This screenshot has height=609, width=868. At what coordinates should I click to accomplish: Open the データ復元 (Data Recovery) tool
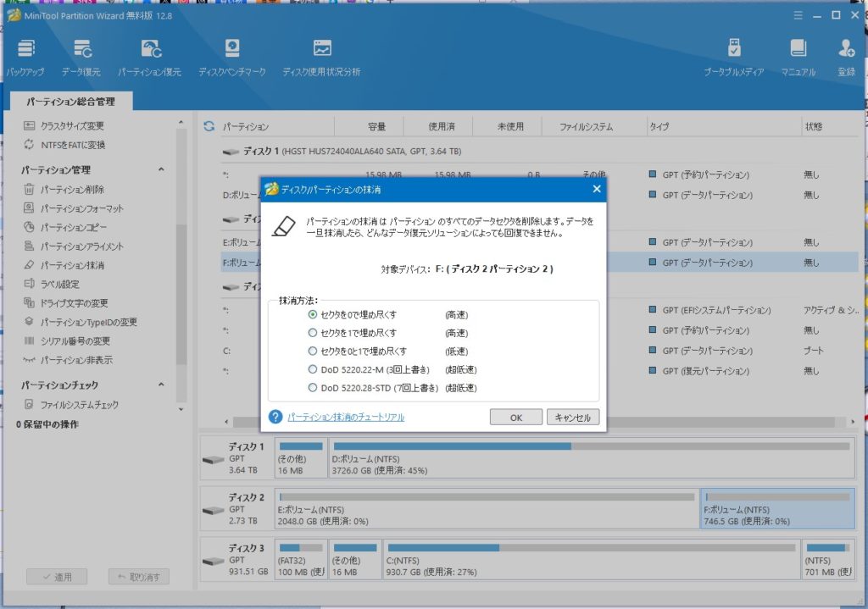[x=81, y=57]
